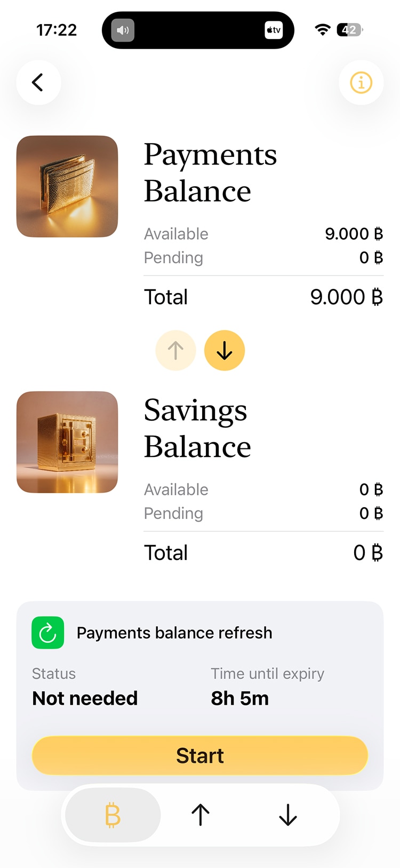Tap the Savings Total 0 row
400x868 pixels.
pyautogui.click(x=263, y=553)
